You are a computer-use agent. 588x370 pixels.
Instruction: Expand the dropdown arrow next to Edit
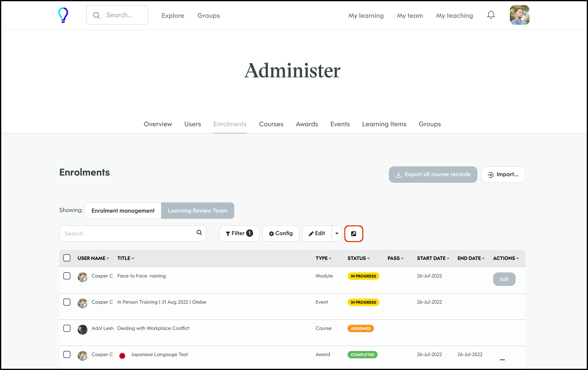click(x=337, y=234)
